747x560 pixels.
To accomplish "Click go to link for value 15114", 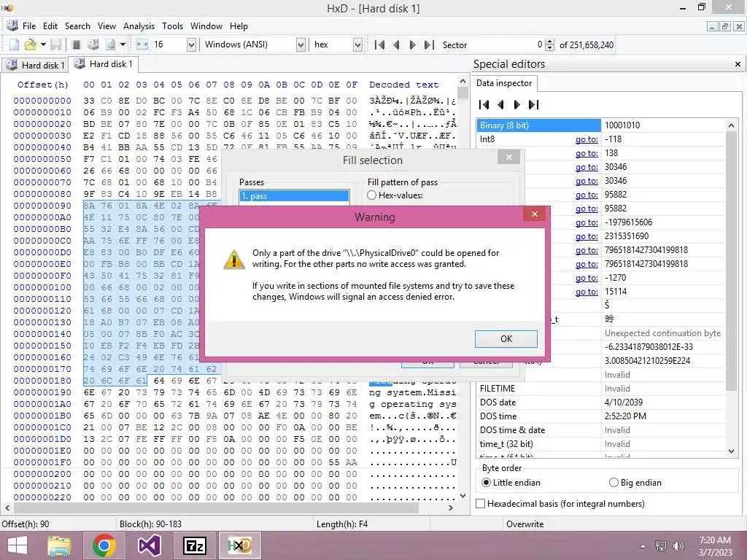I will [x=587, y=292].
